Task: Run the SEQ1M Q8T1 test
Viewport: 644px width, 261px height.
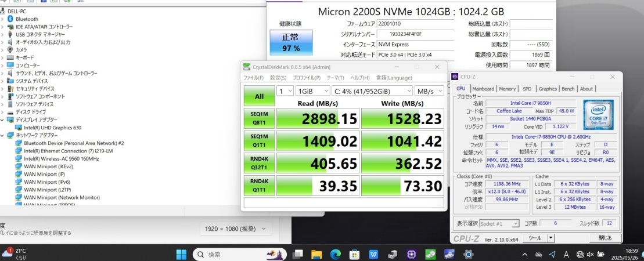Action: 259,118
